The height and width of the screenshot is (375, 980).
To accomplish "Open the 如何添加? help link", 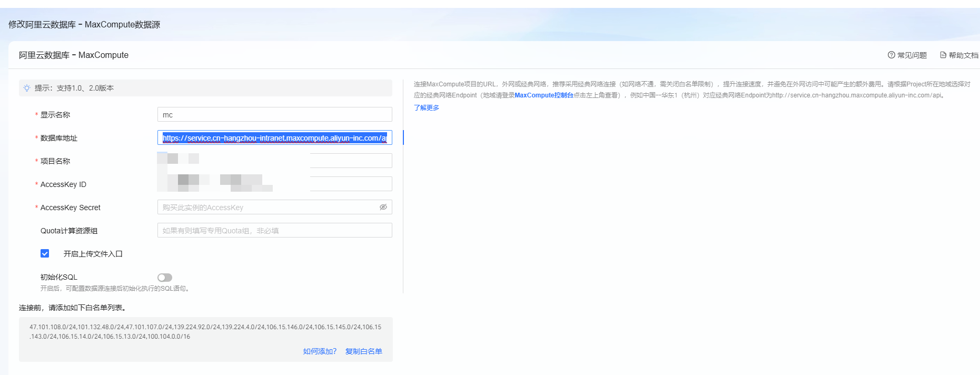I will pyautogui.click(x=320, y=351).
